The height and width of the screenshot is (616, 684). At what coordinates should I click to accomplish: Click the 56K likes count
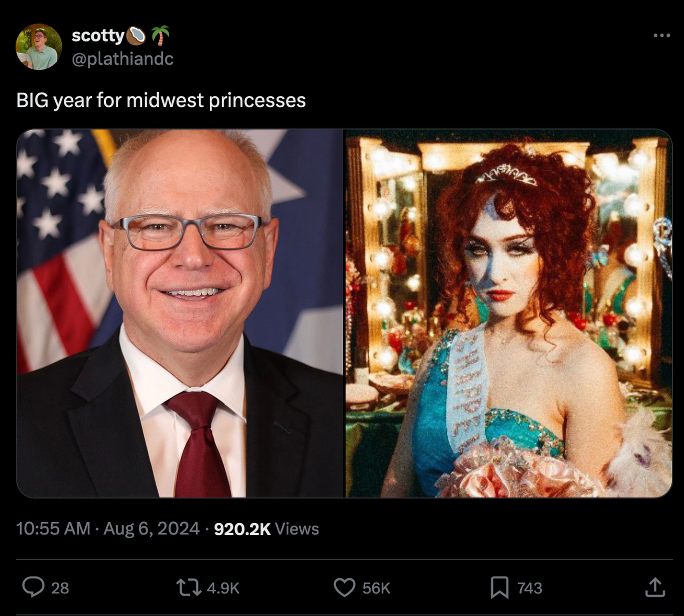click(376, 588)
